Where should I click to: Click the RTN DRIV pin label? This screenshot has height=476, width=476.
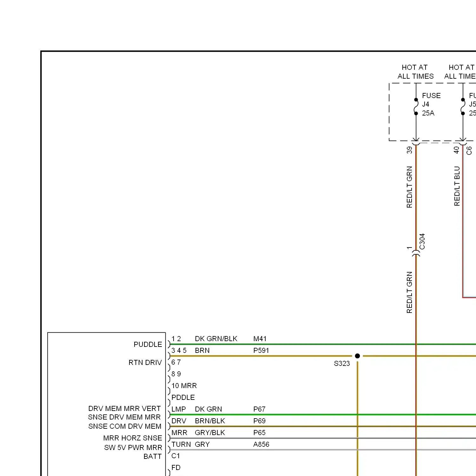click(145, 363)
